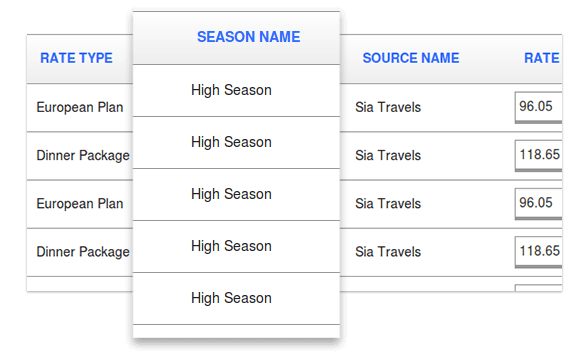Focus the 96.05 rate field in first row
Screen dimensions: 585x360
click(538, 107)
